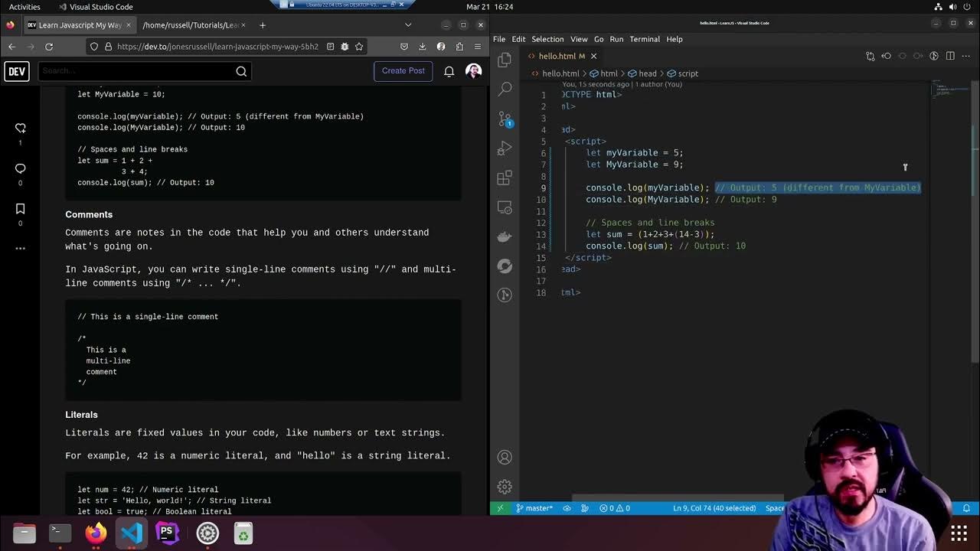This screenshot has height=551, width=980.
Task: Click the publish to cloud status icon
Action: 567,508
